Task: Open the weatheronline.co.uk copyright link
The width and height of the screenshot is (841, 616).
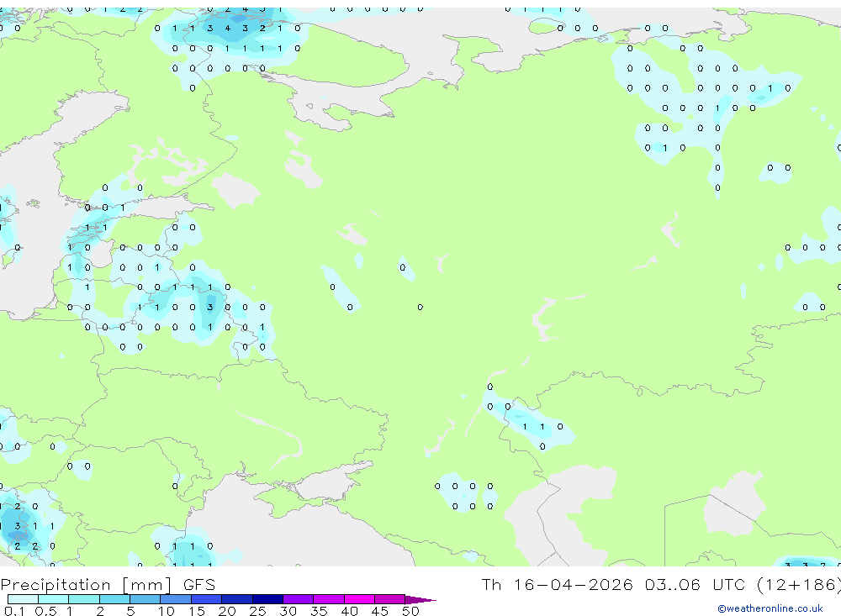Action: 770,608
